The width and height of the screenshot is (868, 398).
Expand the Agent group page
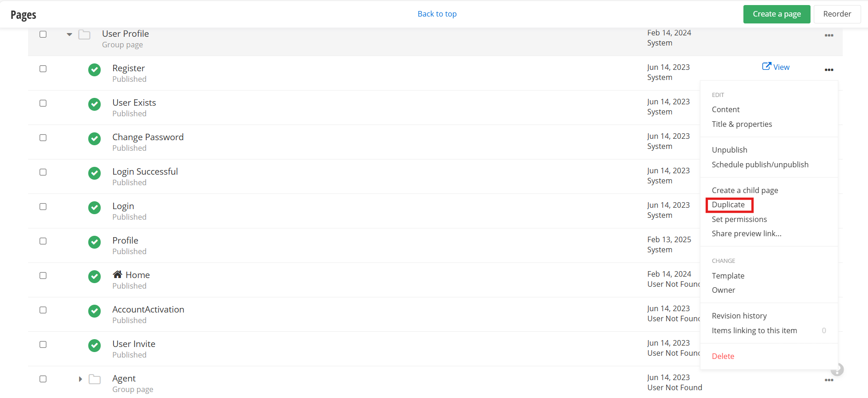[x=80, y=379]
